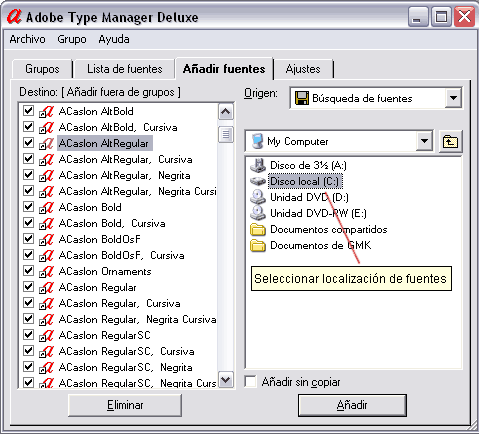
Task: Select the ACaslon Regular font entry
Action: [x=97, y=287]
